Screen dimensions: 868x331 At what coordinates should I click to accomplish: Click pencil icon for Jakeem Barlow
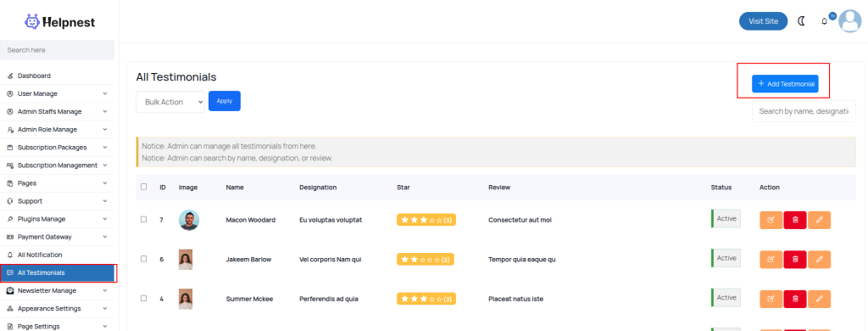(820, 260)
